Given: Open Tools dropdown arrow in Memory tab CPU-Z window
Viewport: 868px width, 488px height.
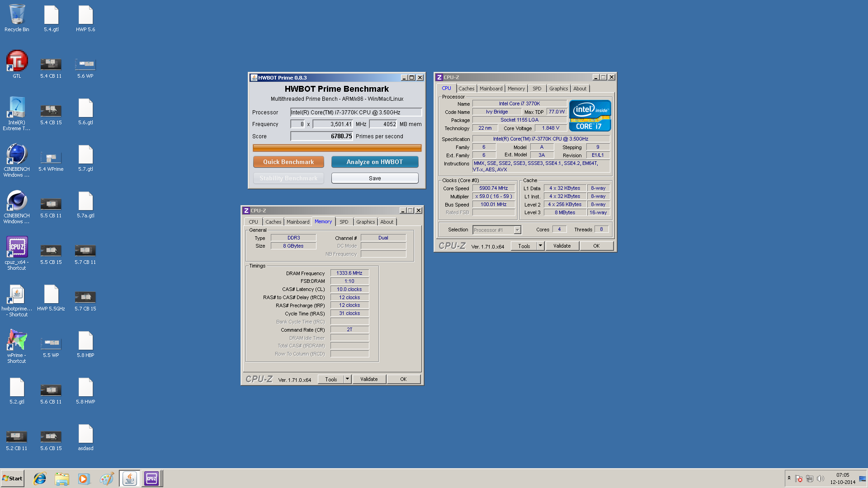Looking at the screenshot, I should 347,379.
